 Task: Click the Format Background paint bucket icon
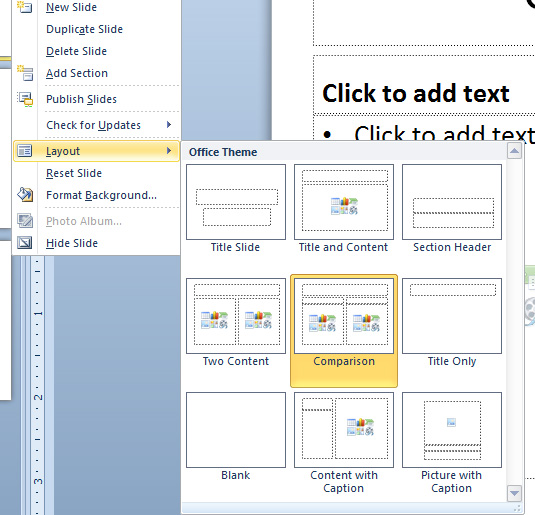click(25, 195)
